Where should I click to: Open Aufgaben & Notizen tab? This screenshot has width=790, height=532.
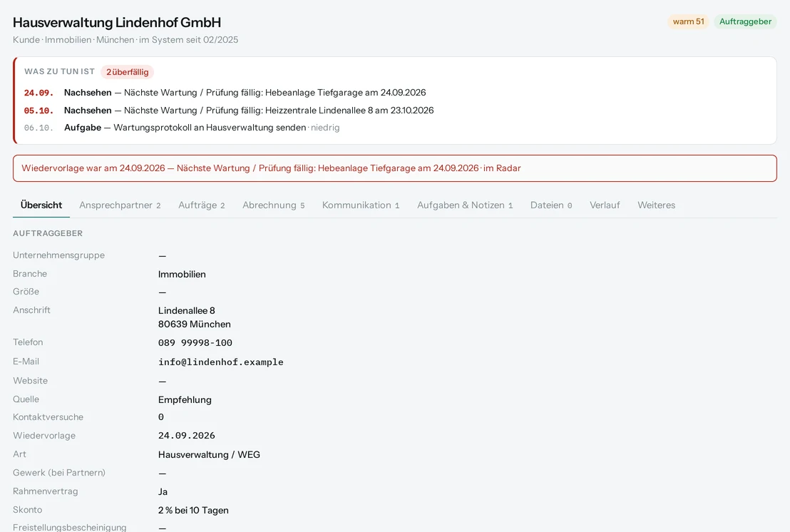tap(465, 205)
